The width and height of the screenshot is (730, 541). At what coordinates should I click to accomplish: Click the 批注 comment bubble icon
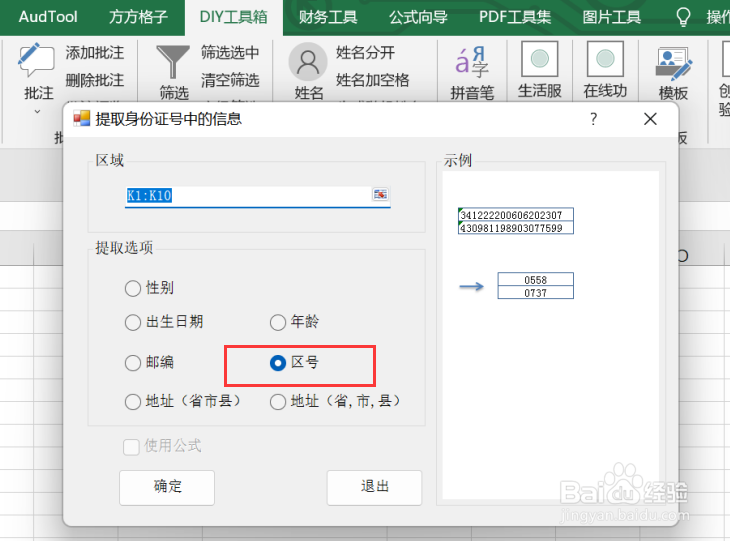click(x=36, y=61)
